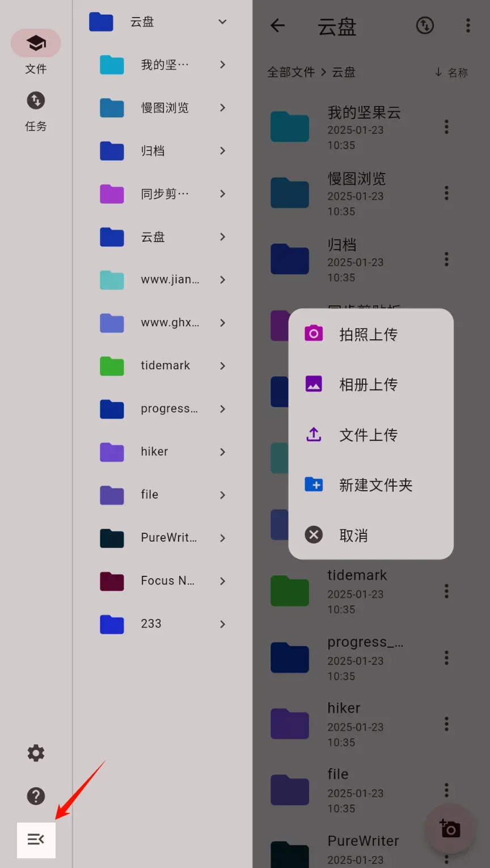The width and height of the screenshot is (490, 868).
Task: Choose 新建文件夹 from popup menu
Action: pyautogui.click(x=371, y=485)
